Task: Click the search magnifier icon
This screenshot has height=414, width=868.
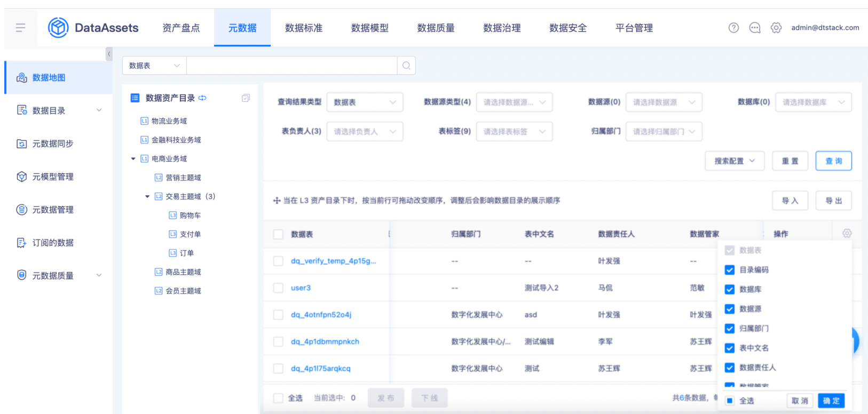Action: 406,66
